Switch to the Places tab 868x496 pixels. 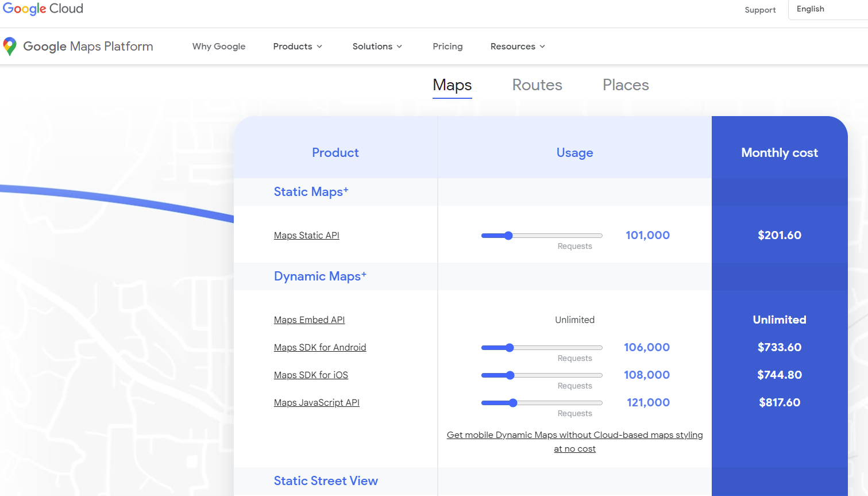[x=626, y=85]
